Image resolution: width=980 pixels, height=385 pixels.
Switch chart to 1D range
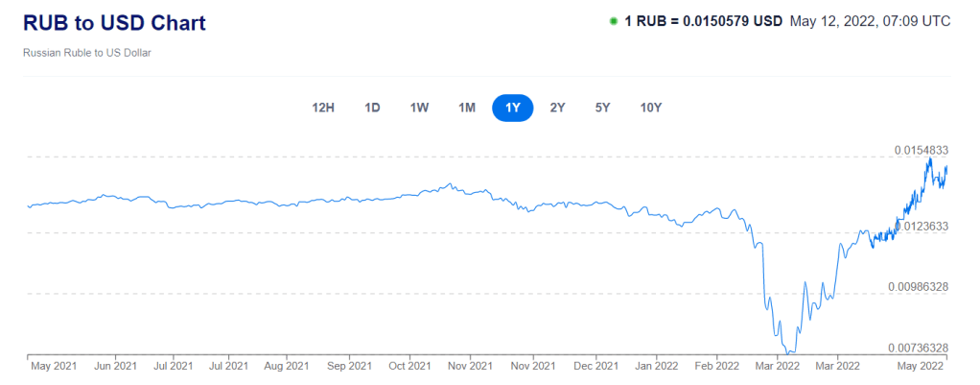point(372,108)
